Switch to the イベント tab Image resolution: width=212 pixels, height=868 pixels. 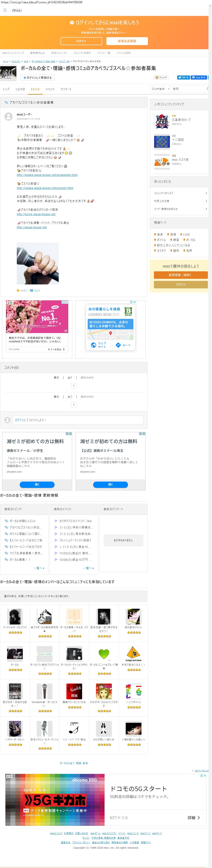pyautogui.click(x=50, y=89)
